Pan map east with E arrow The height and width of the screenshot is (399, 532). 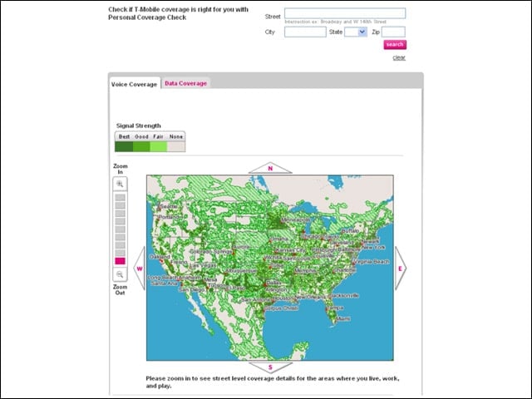pyautogui.click(x=401, y=268)
